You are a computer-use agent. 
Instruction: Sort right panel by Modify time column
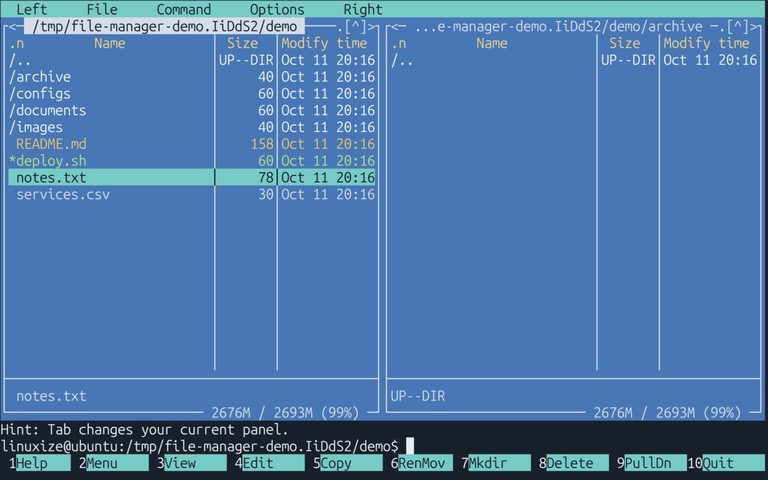pyautogui.click(x=707, y=43)
